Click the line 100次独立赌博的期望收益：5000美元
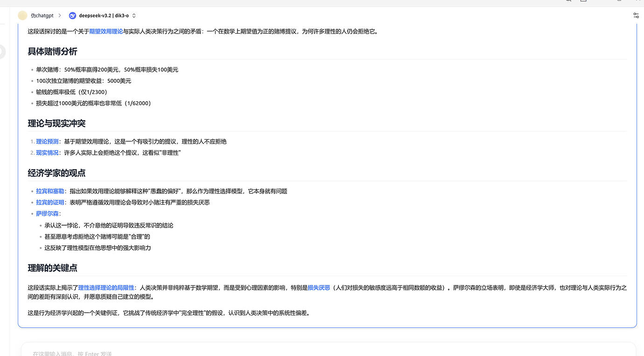Screen dimensions: 644x356 [84, 81]
